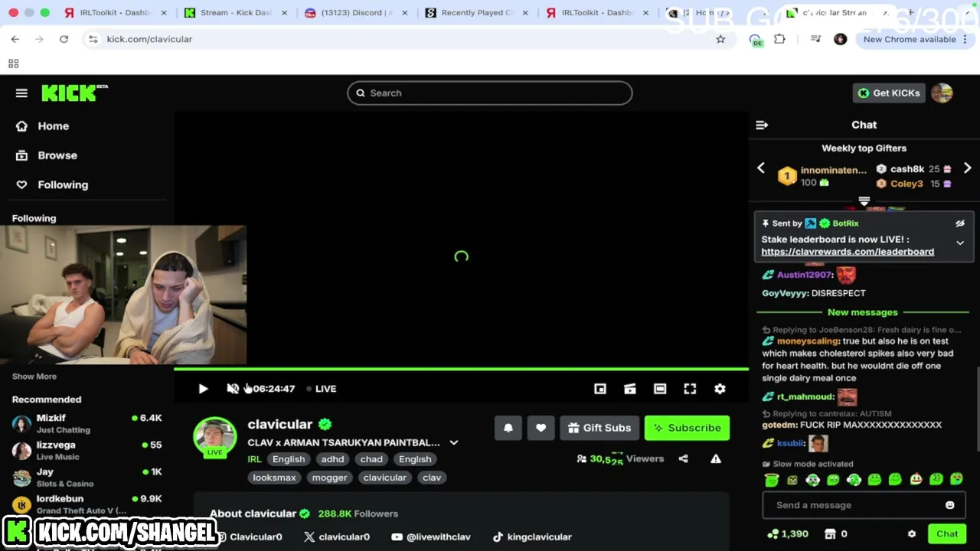The width and height of the screenshot is (980, 551).
Task: Open the chat shop icon
Action: click(830, 534)
